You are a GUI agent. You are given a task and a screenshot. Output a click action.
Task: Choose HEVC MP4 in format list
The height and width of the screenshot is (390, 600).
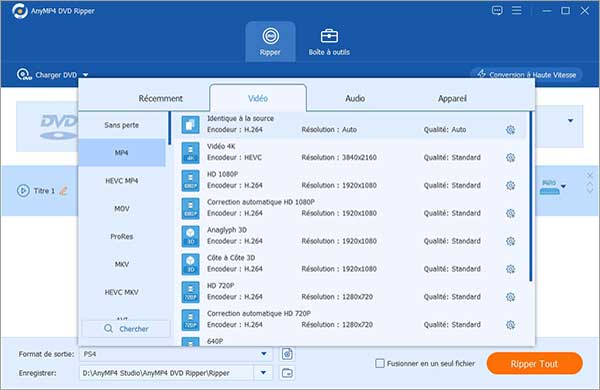click(x=122, y=181)
